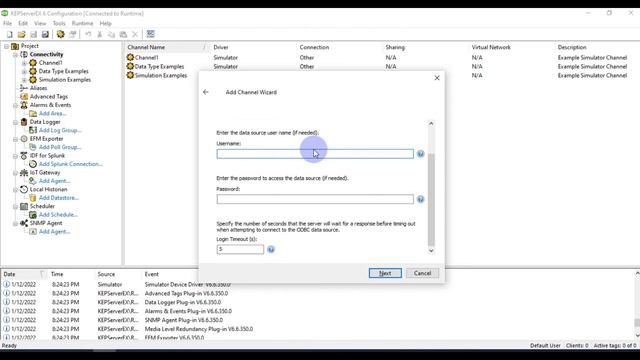Screen dimensions: 640x360
Task: Click the help icon beside Username field
Action: [x=420, y=154]
